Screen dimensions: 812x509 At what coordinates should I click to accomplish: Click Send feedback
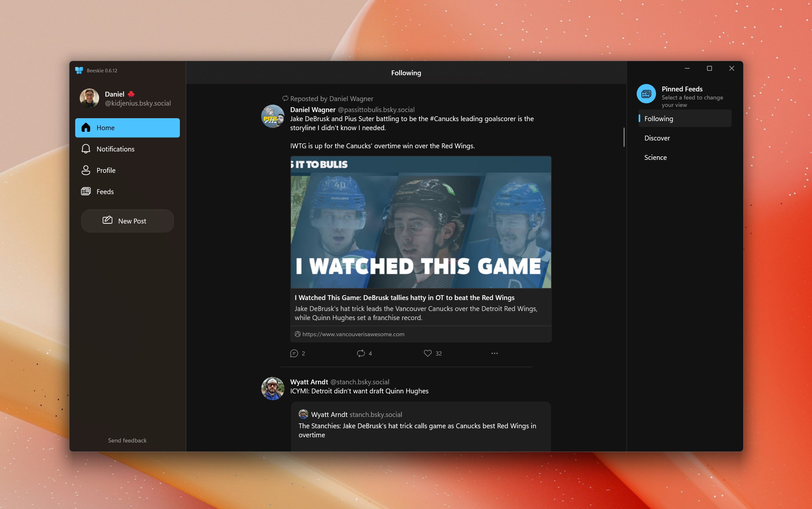coord(127,440)
